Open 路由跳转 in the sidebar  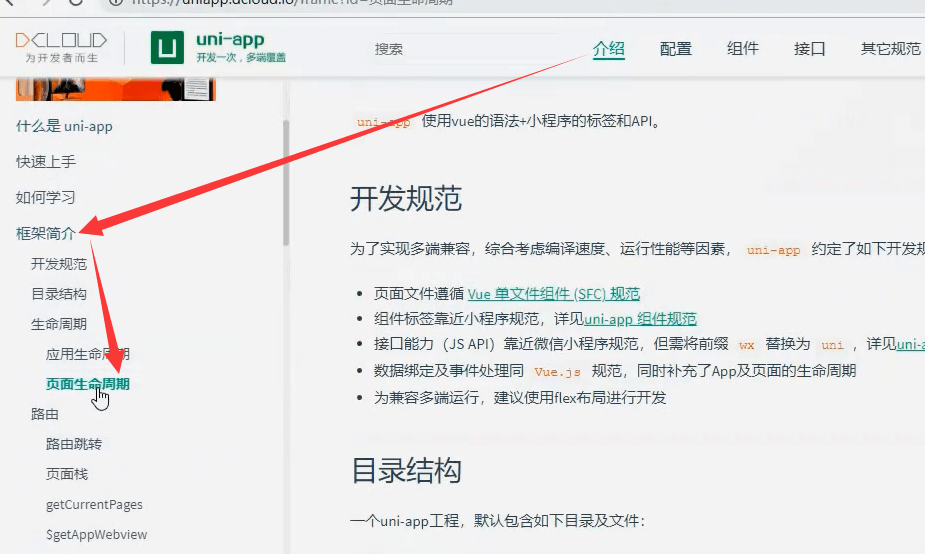click(x=74, y=444)
